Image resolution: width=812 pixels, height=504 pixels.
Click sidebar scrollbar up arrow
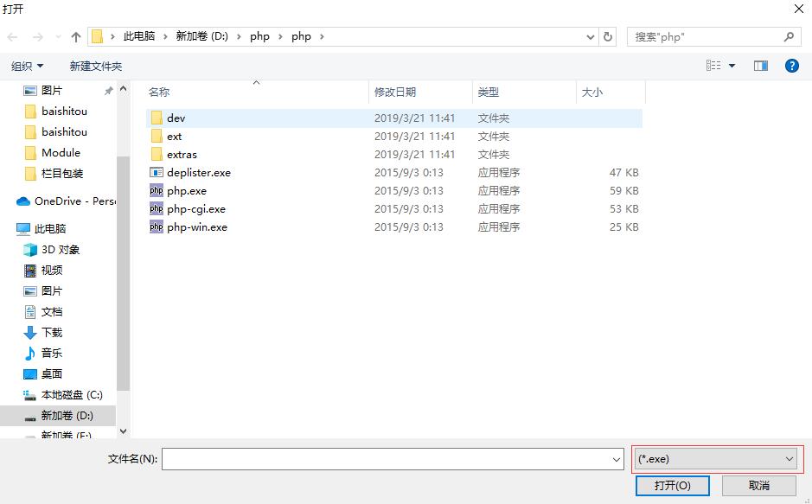pos(124,88)
